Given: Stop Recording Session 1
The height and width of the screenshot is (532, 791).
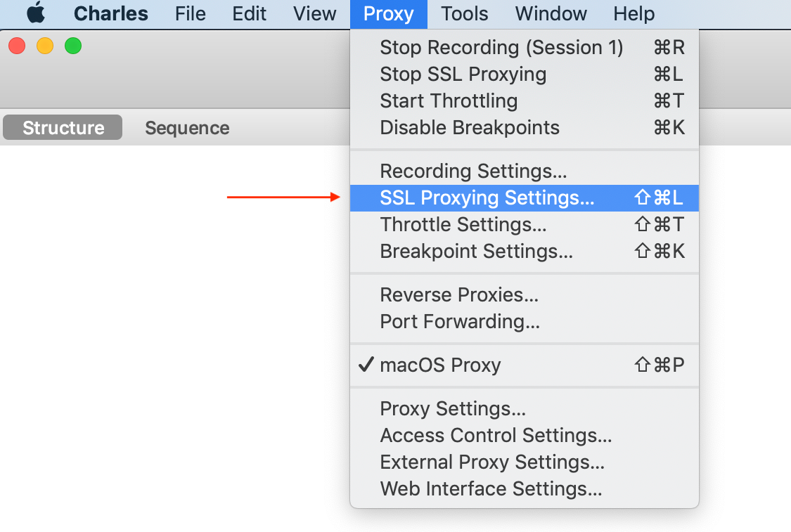Looking at the screenshot, I should tap(501, 48).
